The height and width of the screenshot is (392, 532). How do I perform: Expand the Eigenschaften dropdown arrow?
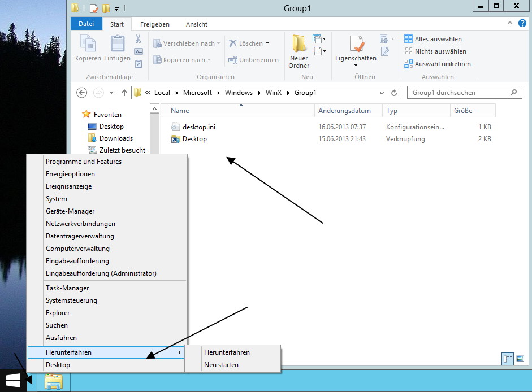coord(356,66)
